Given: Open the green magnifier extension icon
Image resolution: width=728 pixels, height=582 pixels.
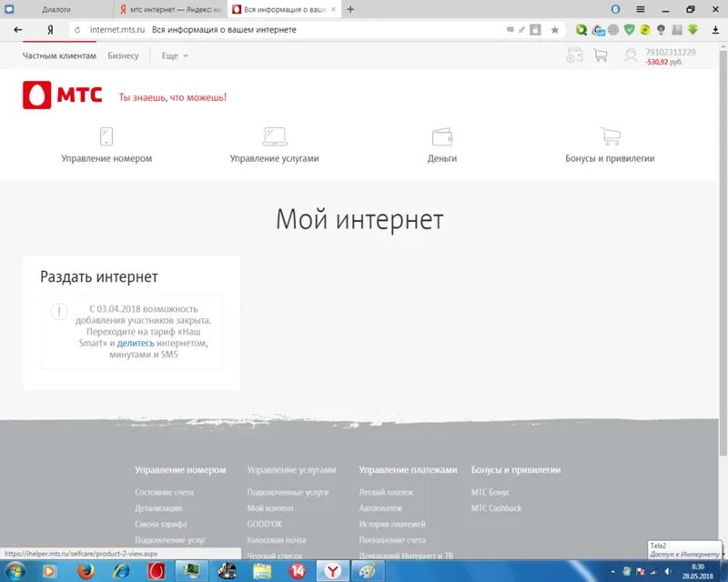Looking at the screenshot, I should tap(581, 30).
